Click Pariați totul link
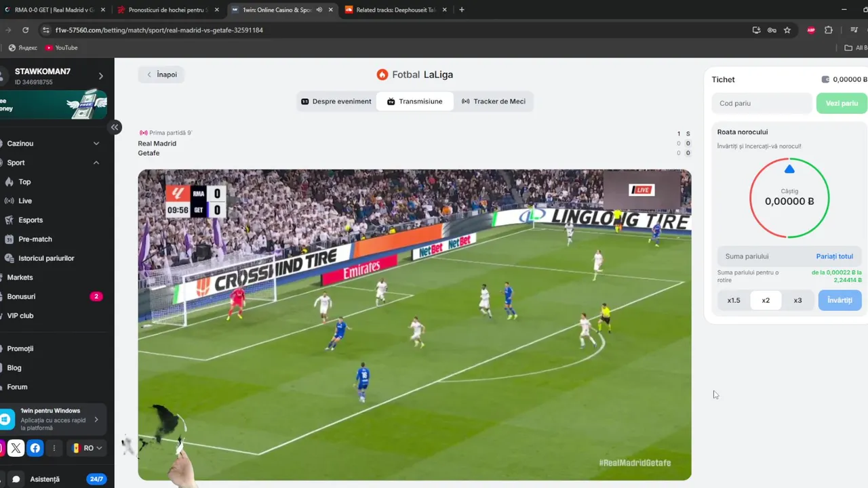This screenshot has width=868, height=488. [x=834, y=256]
